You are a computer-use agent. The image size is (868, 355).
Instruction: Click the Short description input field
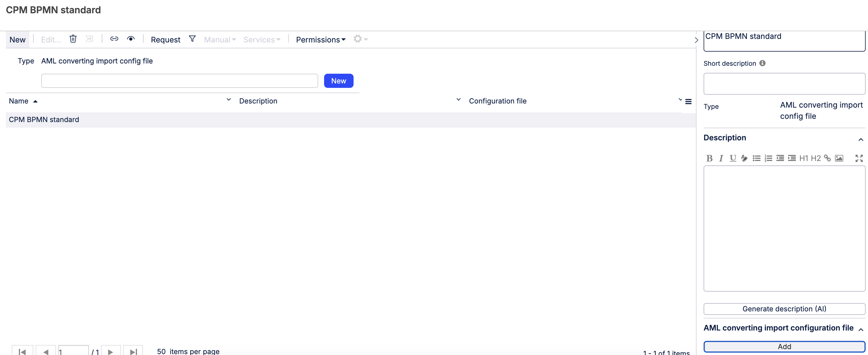tap(784, 84)
